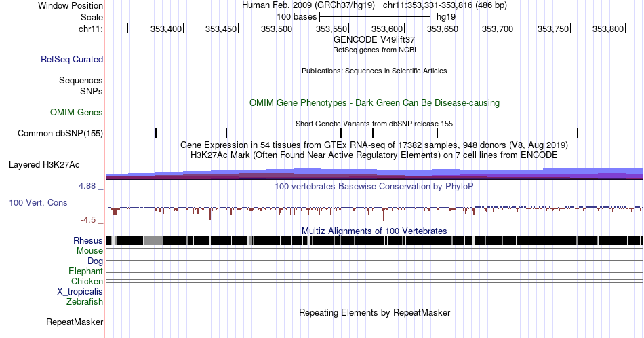
Task: Click the 100 bases scale label
Action: (x=296, y=17)
